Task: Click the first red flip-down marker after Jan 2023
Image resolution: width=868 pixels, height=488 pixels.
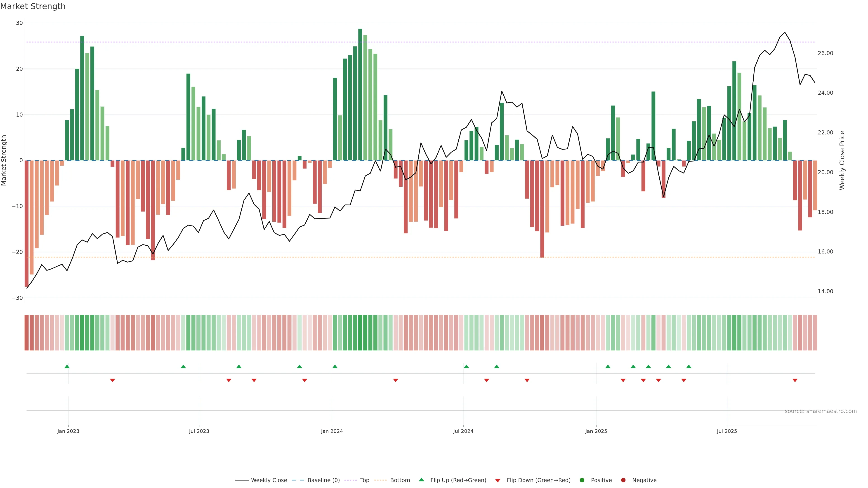Action: [113, 380]
